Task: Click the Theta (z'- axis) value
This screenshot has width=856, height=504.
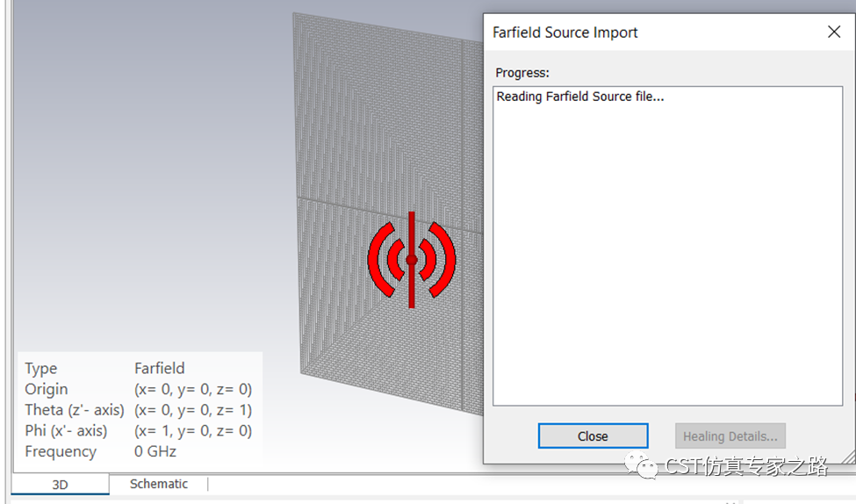Action: click(193, 410)
